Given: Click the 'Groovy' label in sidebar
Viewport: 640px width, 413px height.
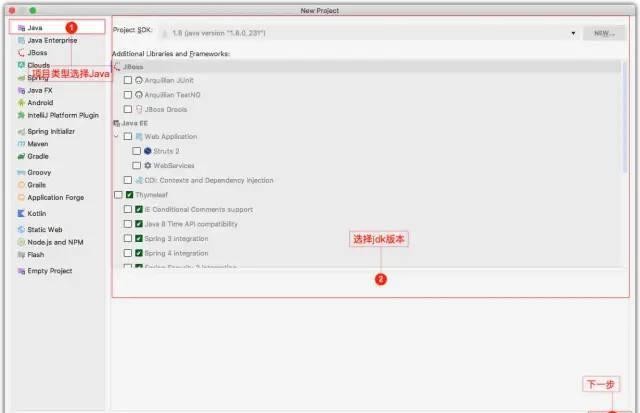Looking at the screenshot, I should click(x=39, y=173).
